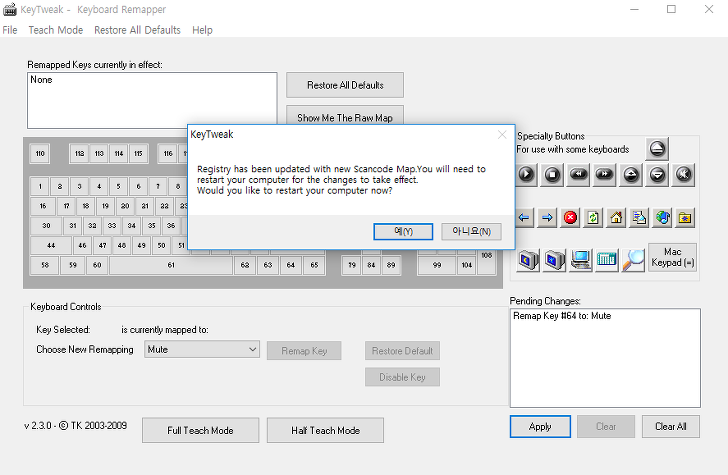Image resolution: width=728 pixels, height=475 pixels.
Task: Select keyboard key 64
Action: pyautogui.click(x=291, y=265)
